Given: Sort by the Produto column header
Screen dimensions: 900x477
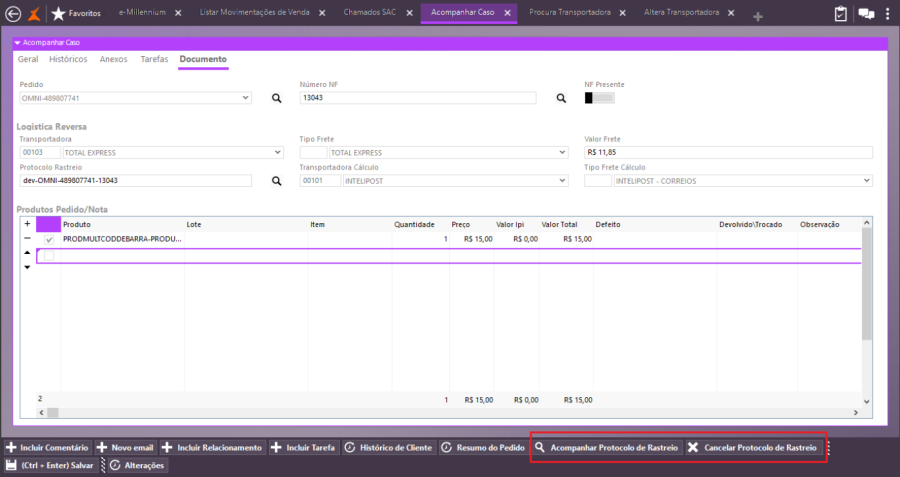Looking at the screenshot, I should (x=77, y=224).
